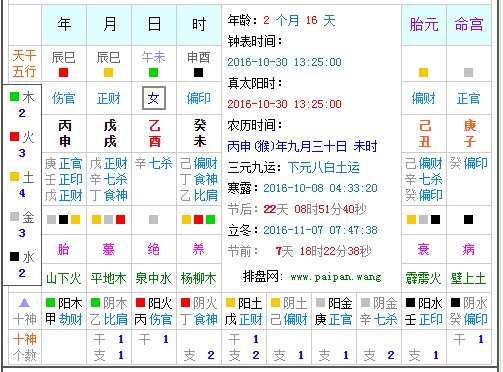This screenshot has height=372, width=503.
Task: Click the 墓 life stage
Action: [108, 249]
